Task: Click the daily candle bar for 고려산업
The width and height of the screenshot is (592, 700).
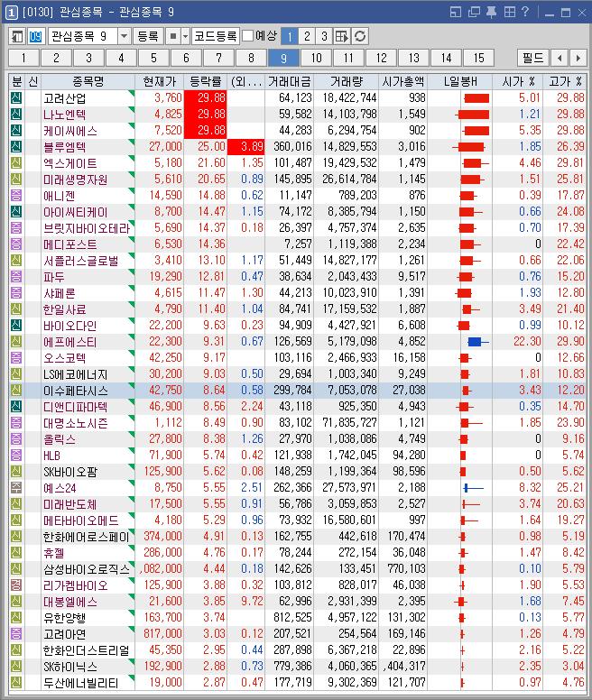Action: 476,98
